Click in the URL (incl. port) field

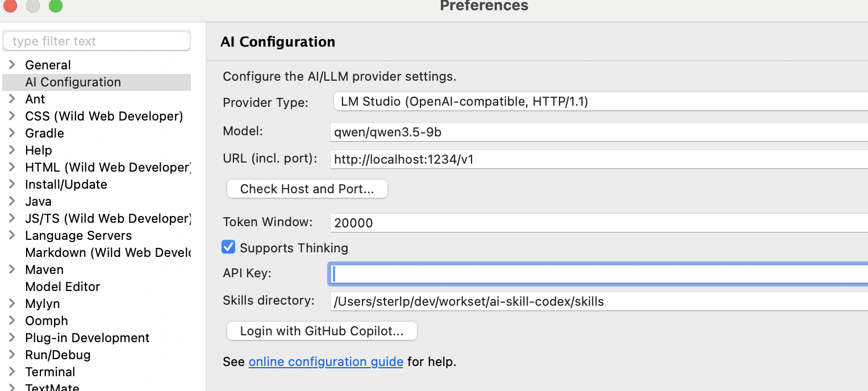coord(596,160)
